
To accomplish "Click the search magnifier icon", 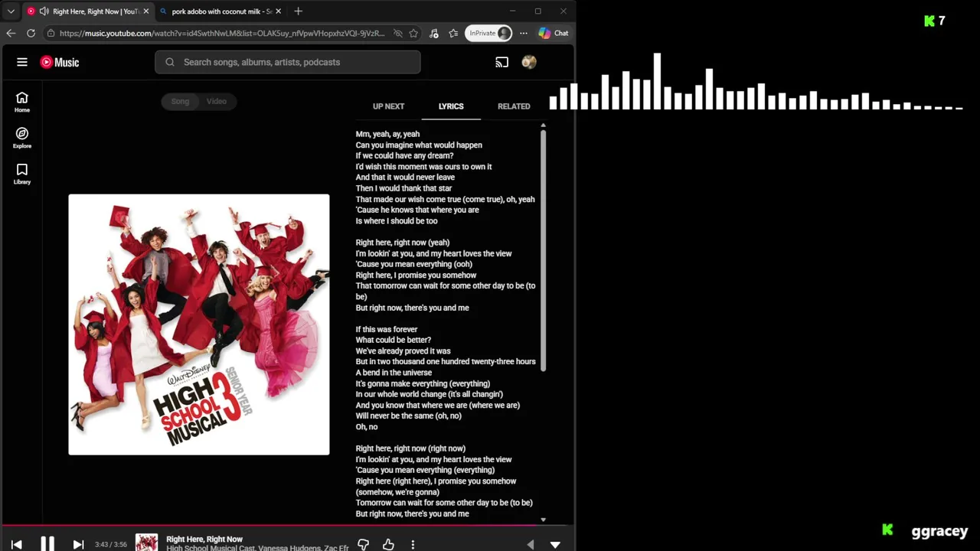I will [x=170, y=62].
